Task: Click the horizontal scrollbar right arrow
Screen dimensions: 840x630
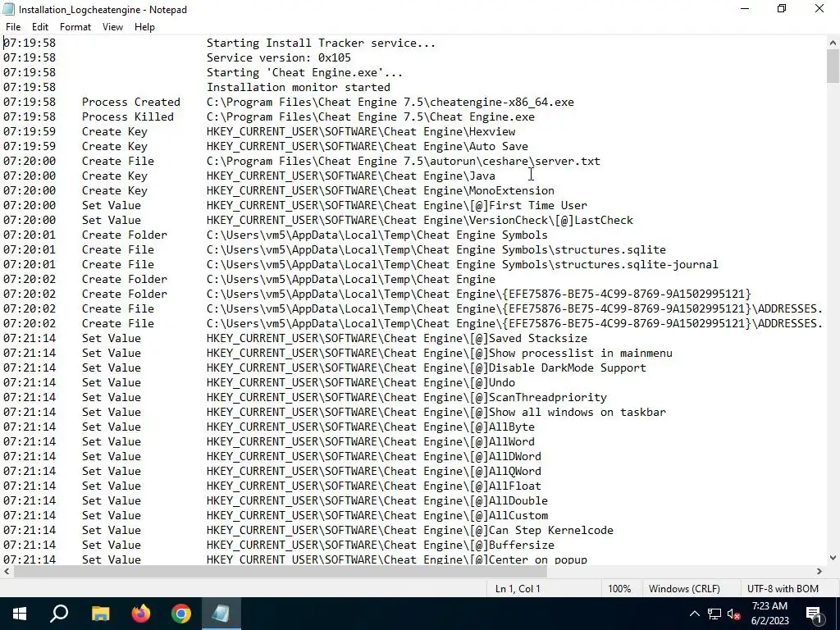Action: (819, 572)
